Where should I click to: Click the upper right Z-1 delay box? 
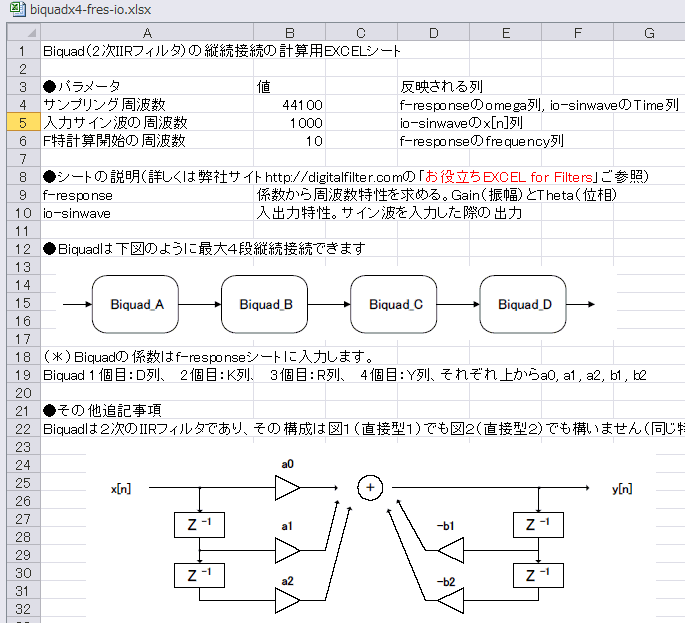538,525
